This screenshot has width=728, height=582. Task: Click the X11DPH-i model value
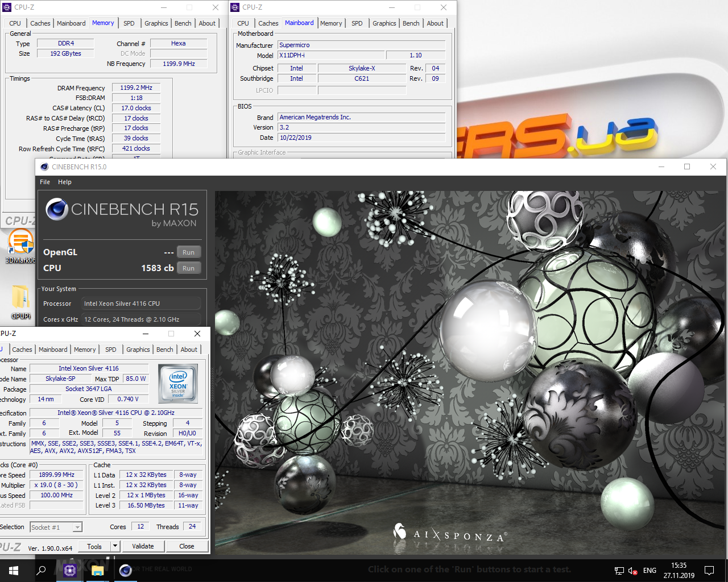pos(330,55)
